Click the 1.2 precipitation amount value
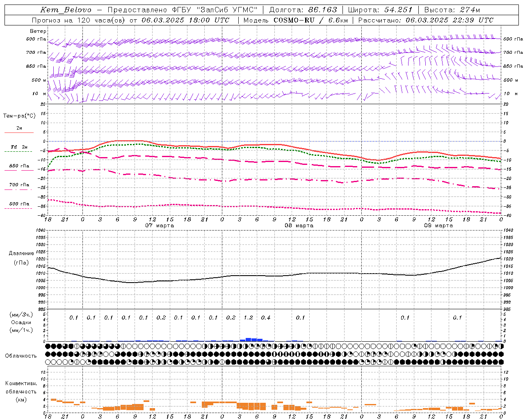This screenshot has width=525, height=420. (x=248, y=317)
